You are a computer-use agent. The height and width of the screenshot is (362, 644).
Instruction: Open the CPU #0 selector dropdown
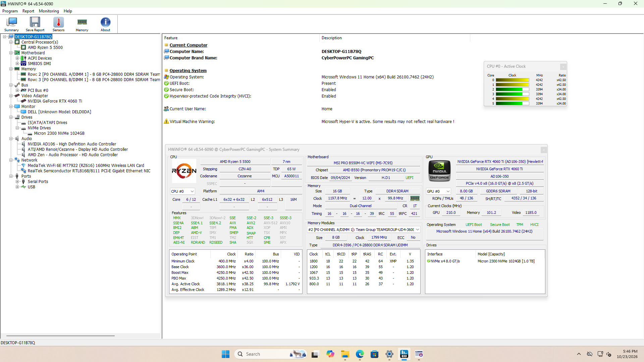click(182, 191)
